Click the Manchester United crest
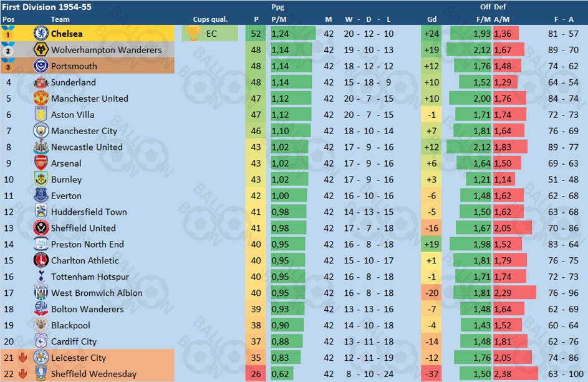Screen dimensions: 588x382 [41, 99]
